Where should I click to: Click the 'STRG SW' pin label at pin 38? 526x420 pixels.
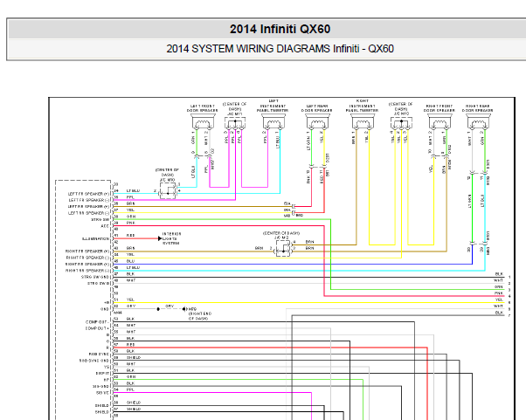[100, 219]
